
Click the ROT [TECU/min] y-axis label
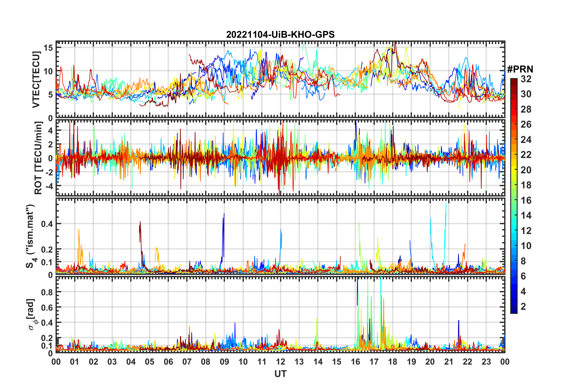click(38, 158)
